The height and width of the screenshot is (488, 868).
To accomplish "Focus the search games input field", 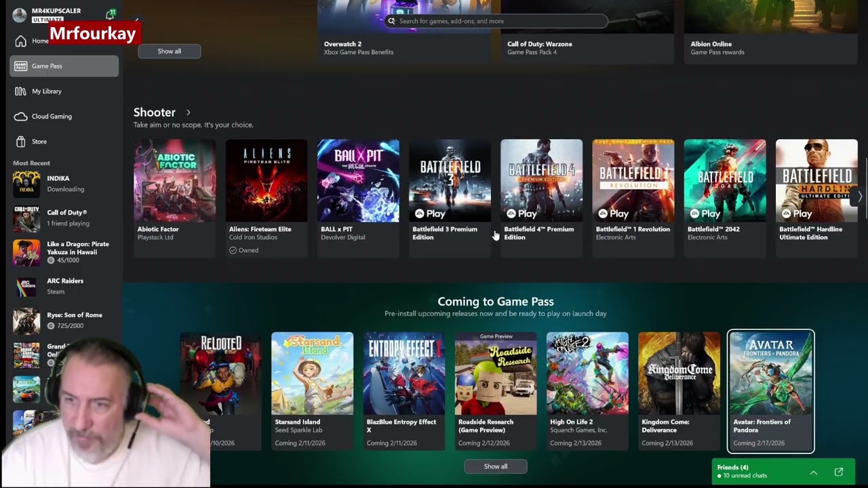I will click(496, 21).
